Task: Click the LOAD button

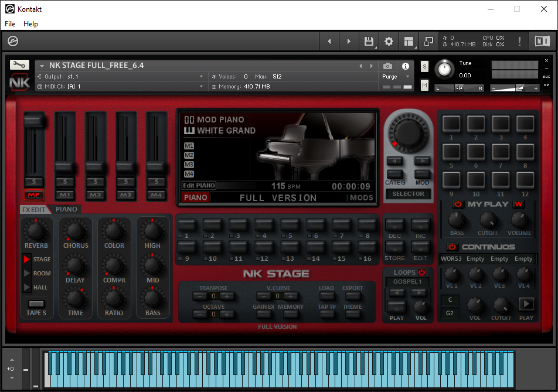Action: 326,295
